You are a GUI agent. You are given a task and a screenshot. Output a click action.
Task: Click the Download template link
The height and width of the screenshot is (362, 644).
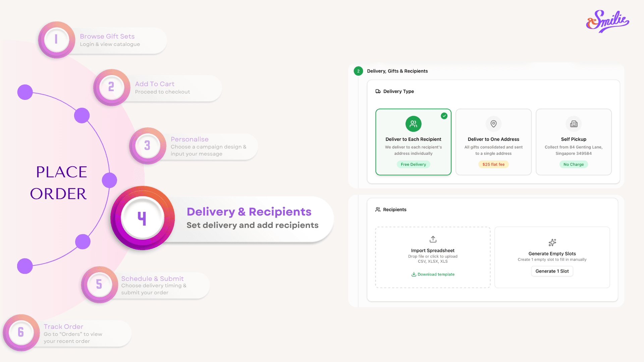(433, 274)
